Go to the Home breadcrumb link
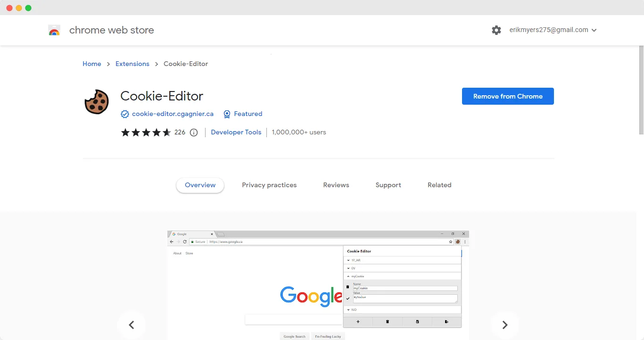The width and height of the screenshot is (644, 340). [x=92, y=64]
